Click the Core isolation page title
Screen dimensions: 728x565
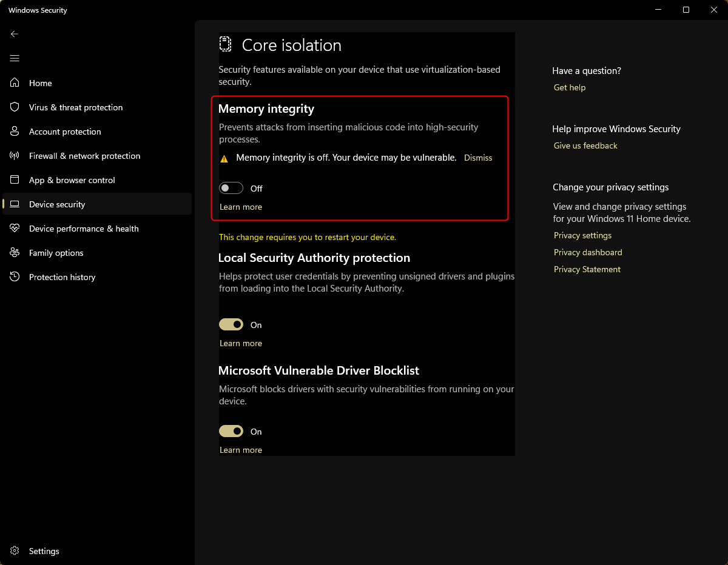(292, 45)
